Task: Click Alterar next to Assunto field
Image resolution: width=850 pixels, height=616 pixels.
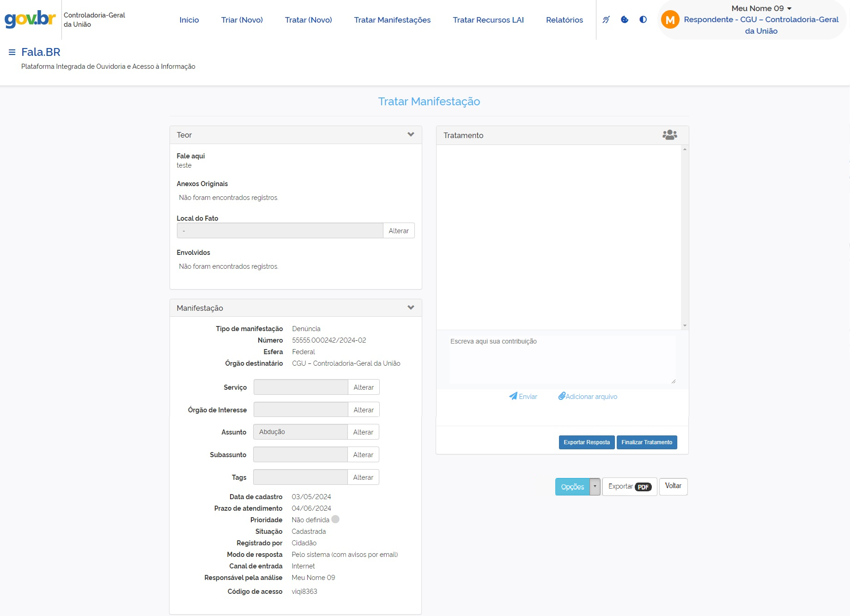Action: (x=363, y=432)
